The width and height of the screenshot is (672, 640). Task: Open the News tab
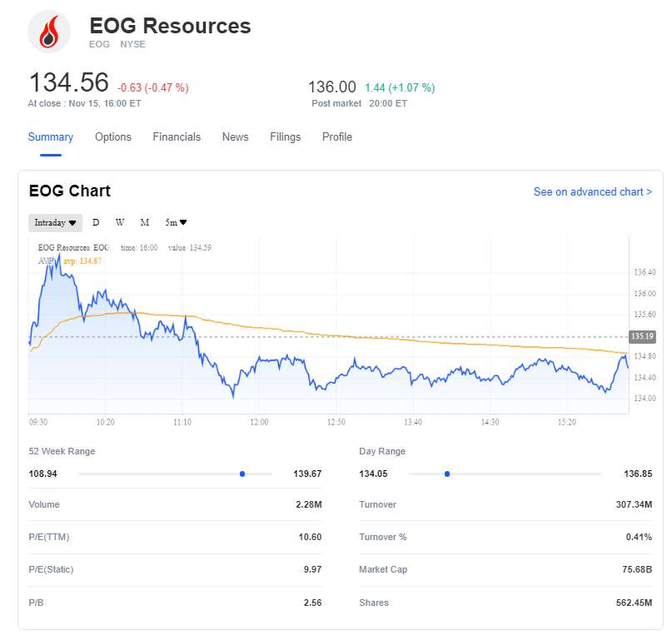pyautogui.click(x=235, y=137)
